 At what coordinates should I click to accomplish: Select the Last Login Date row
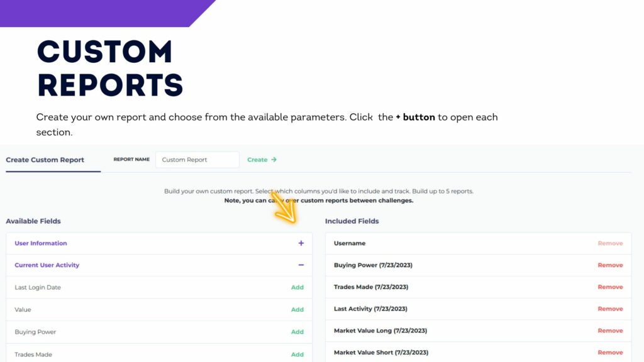(x=159, y=287)
